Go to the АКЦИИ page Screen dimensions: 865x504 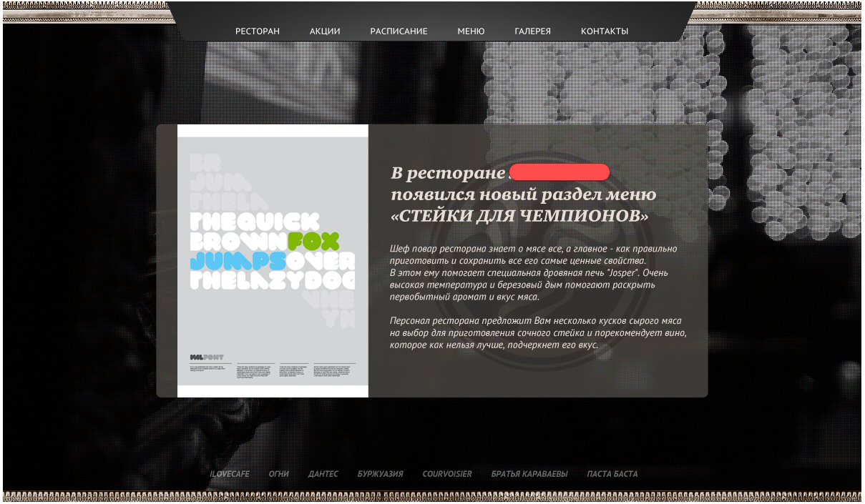point(325,31)
